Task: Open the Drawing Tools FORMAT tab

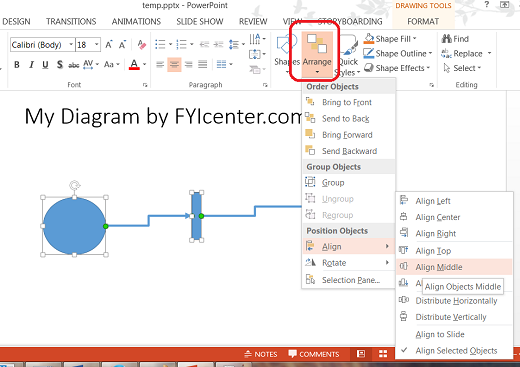Action: pyautogui.click(x=423, y=22)
